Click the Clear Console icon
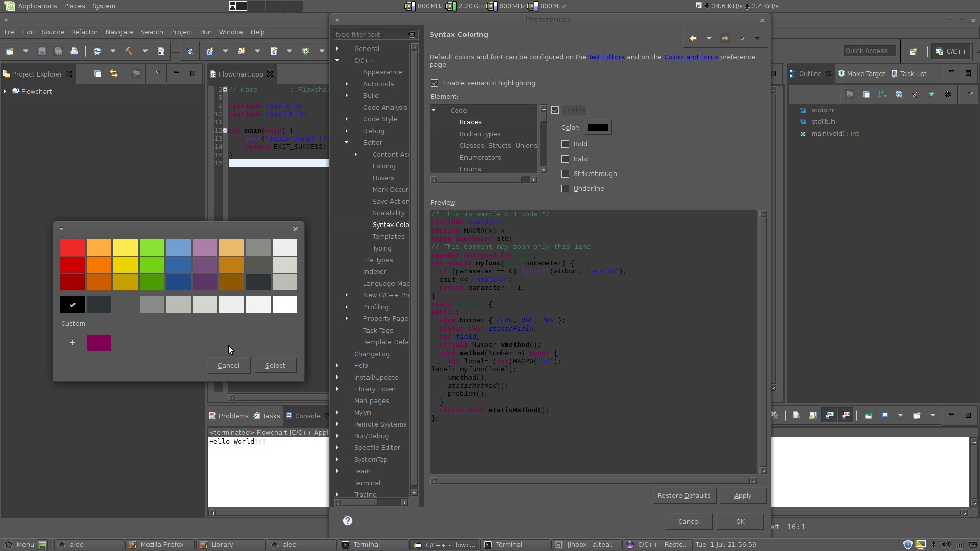Image resolution: width=980 pixels, height=551 pixels. 796,415
